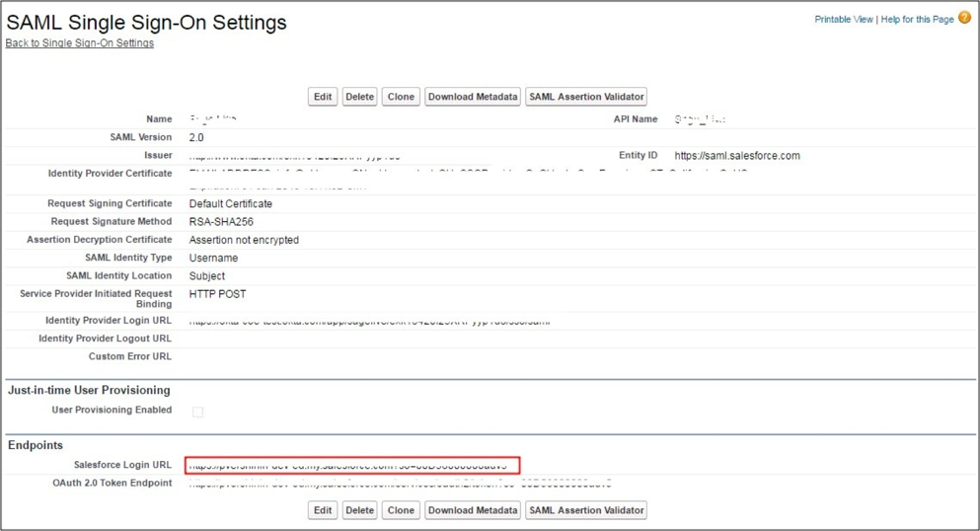Screen dimensions: 980x531
Task: Go back to Single Sign-On Settings
Action: pyautogui.click(x=80, y=43)
